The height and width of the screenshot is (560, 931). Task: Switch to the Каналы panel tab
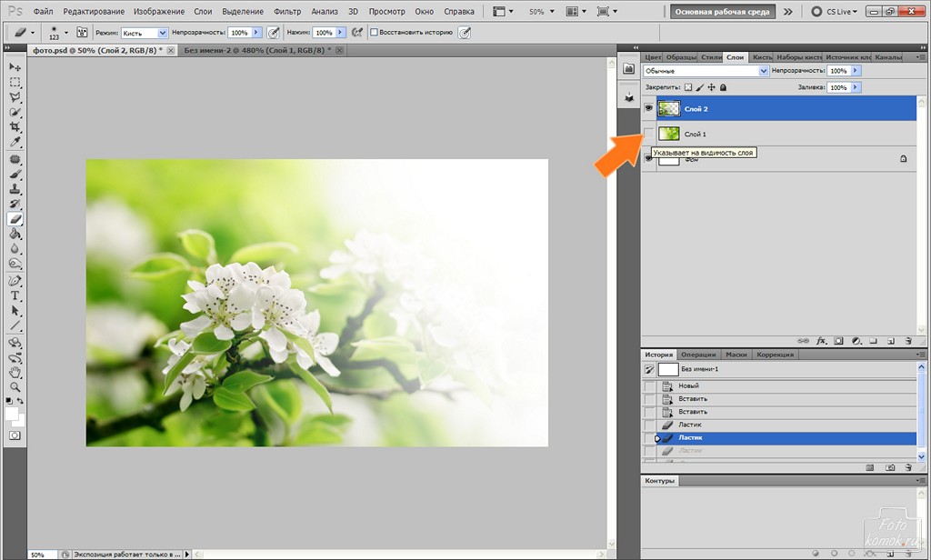click(x=888, y=57)
